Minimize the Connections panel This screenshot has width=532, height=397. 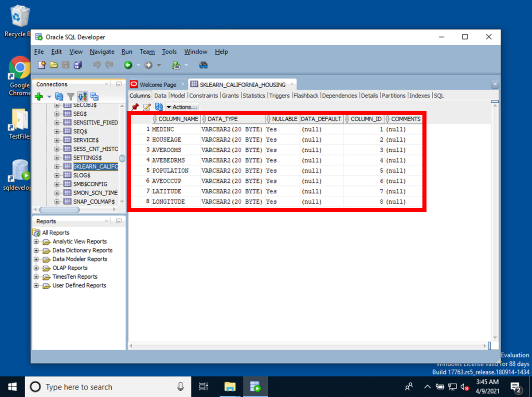click(118, 84)
